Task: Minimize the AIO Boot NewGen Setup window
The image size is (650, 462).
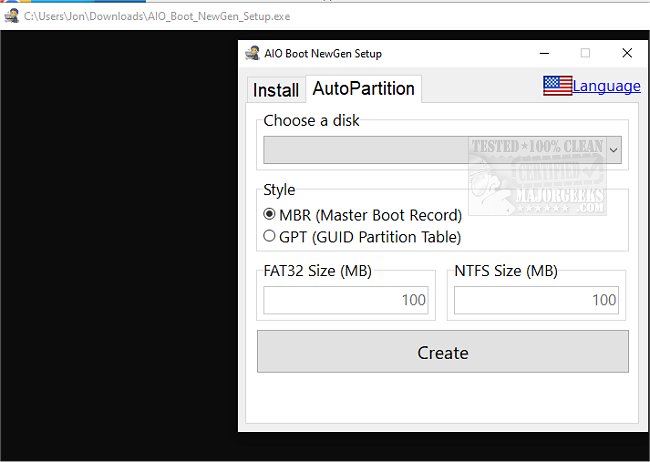Action: [x=544, y=53]
